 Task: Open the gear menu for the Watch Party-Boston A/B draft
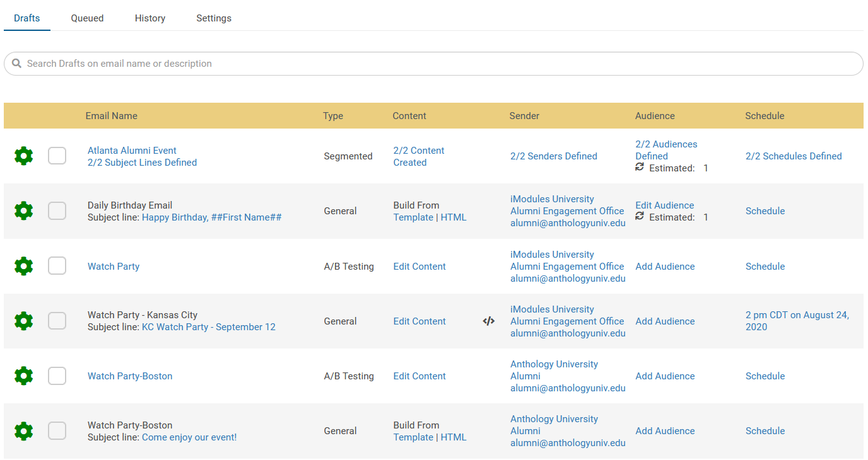click(23, 376)
